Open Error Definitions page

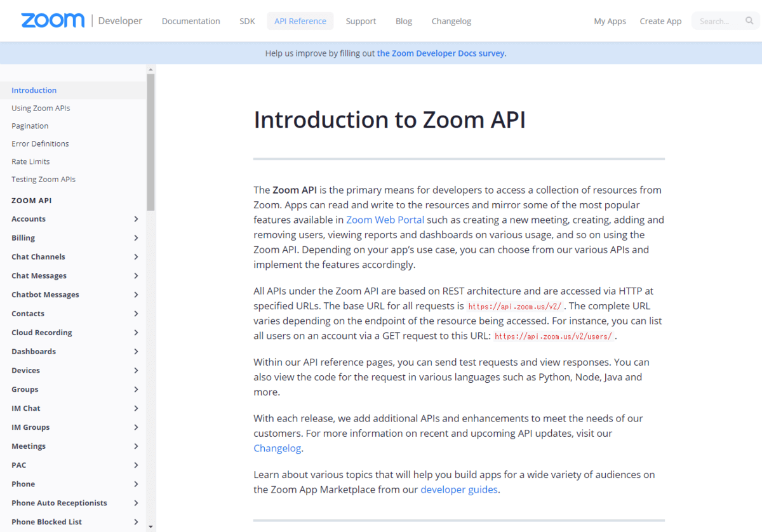[40, 143]
